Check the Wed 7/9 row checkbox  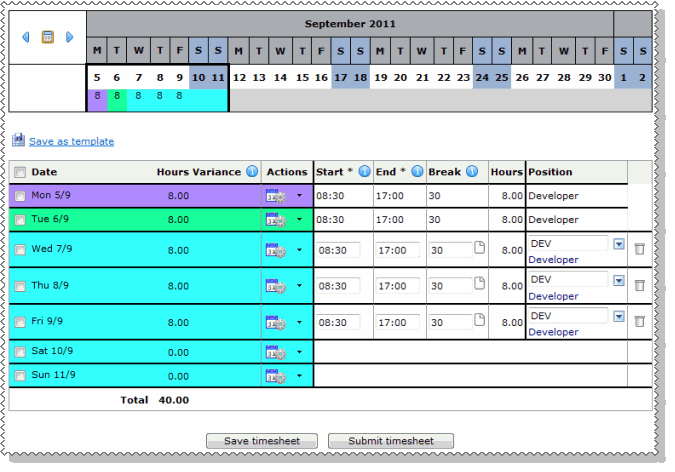point(20,250)
